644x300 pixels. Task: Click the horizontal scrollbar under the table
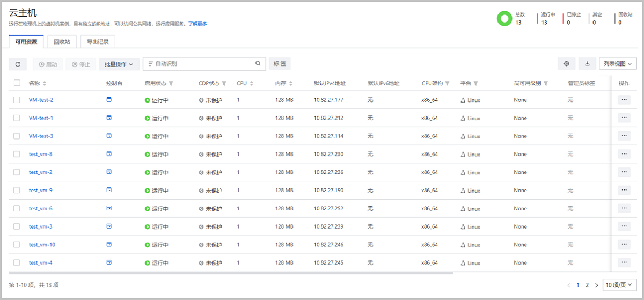[231, 273]
